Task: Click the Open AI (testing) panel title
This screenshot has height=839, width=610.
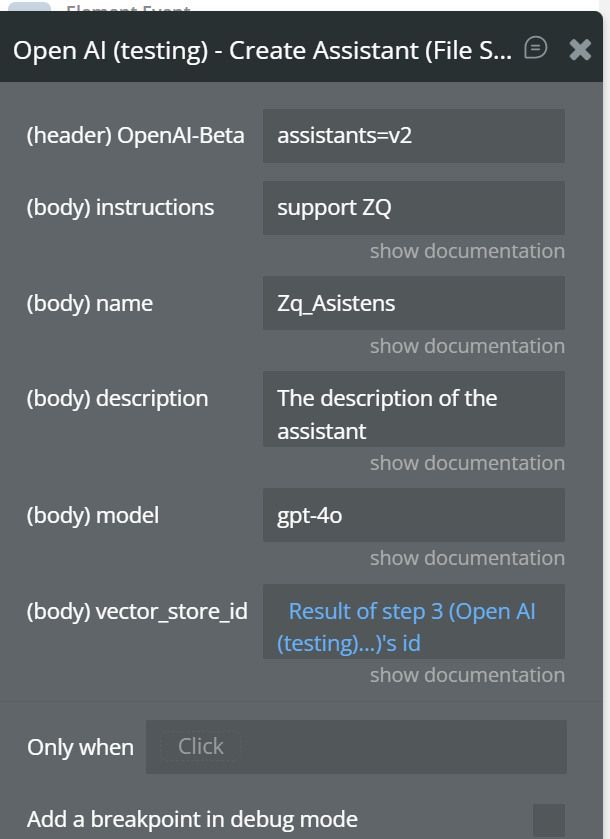Action: pos(262,50)
